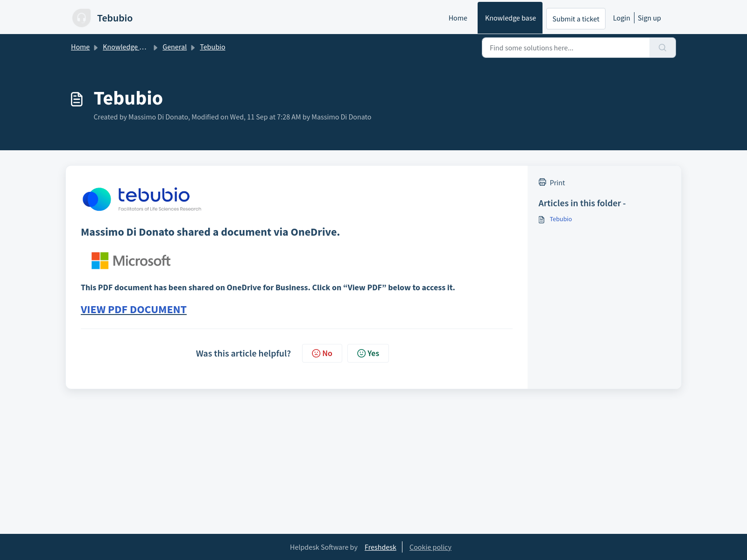Click the Tebubio headset logo icon
The width and height of the screenshot is (747, 560).
pyautogui.click(x=82, y=18)
